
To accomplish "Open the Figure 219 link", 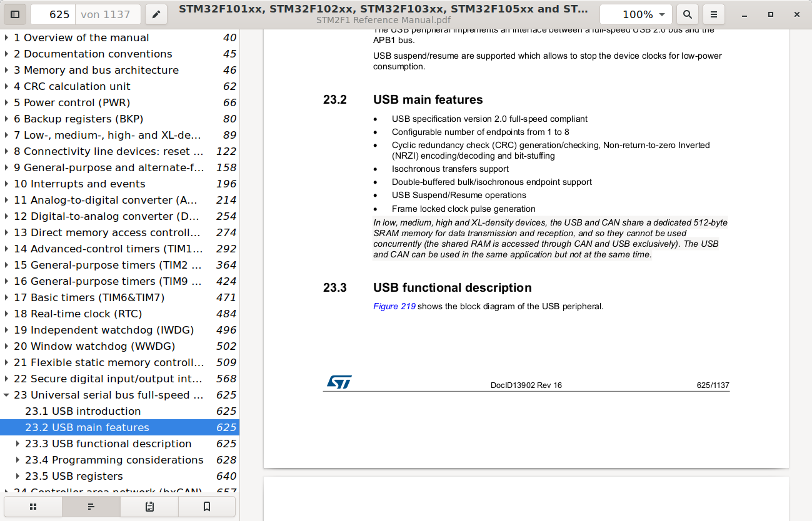I will click(x=394, y=306).
